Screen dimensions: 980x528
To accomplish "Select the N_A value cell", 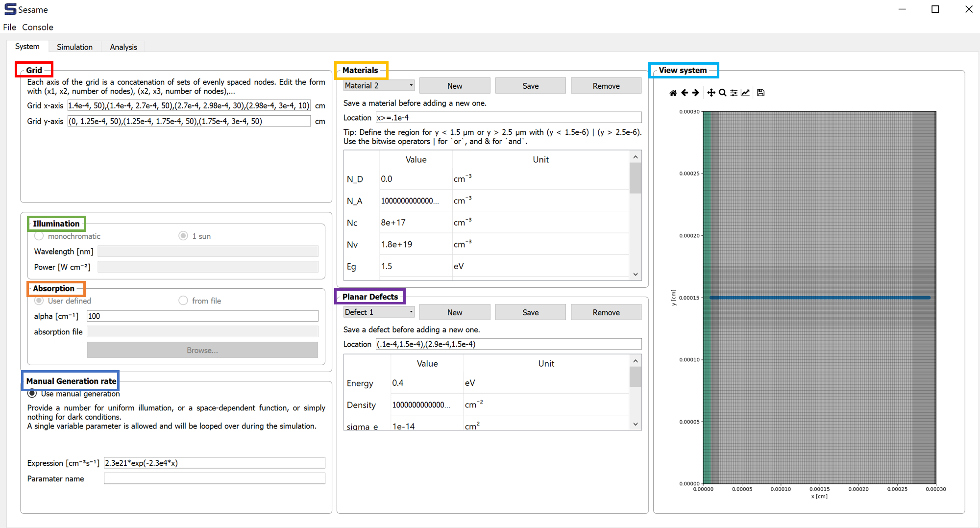I will [x=416, y=201].
